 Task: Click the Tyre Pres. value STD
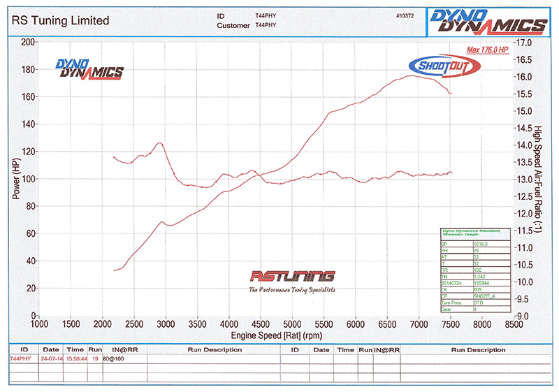pyautogui.click(x=479, y=303)
